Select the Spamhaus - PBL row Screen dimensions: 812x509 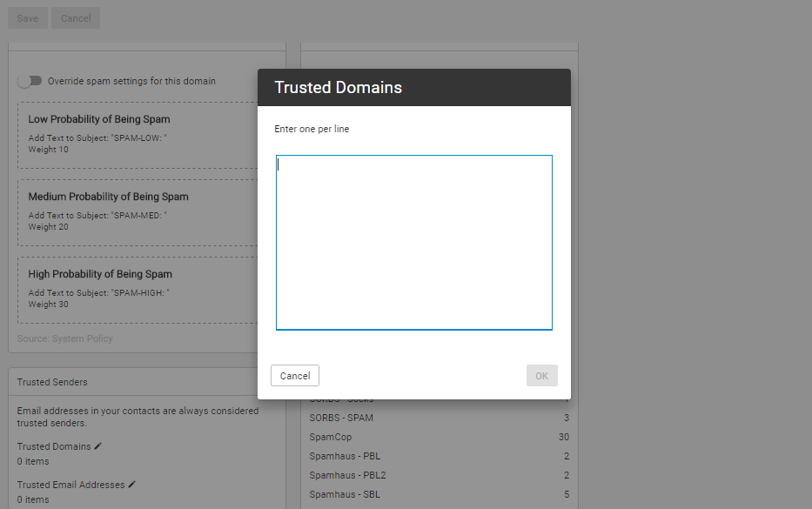[x=439, y=456]
